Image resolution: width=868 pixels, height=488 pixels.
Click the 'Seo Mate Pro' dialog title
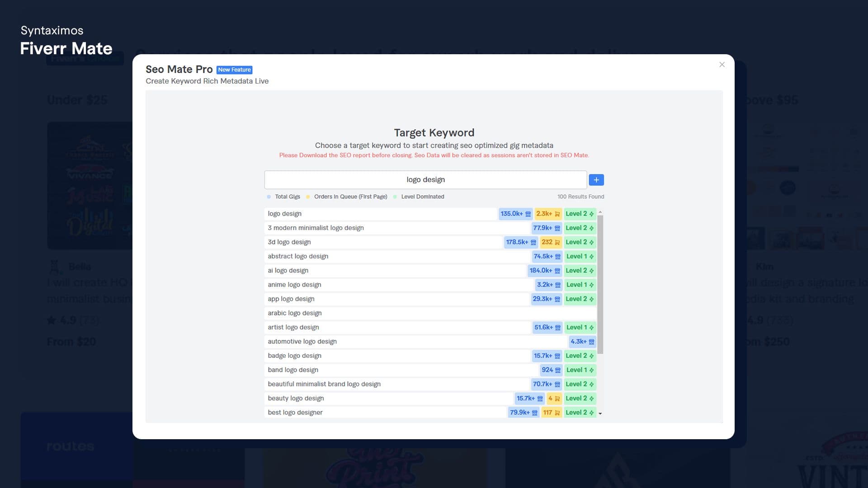pyautogui.click(x=179, y=69)
